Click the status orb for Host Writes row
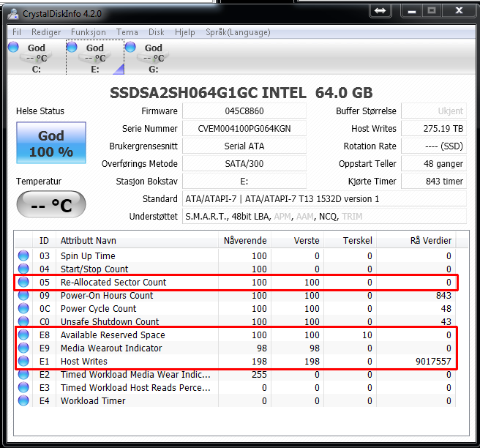Viewport: 480px width, 448px height. tap(23, 361)
